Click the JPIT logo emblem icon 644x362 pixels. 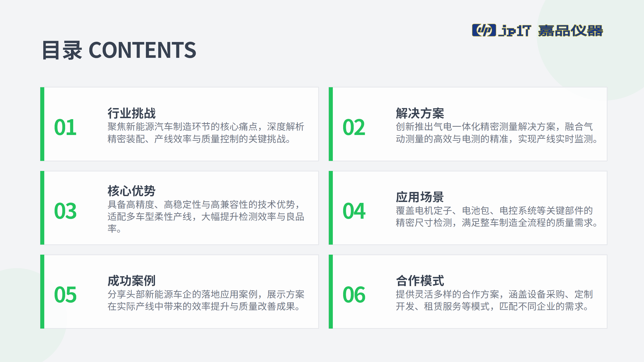[484, 30]
